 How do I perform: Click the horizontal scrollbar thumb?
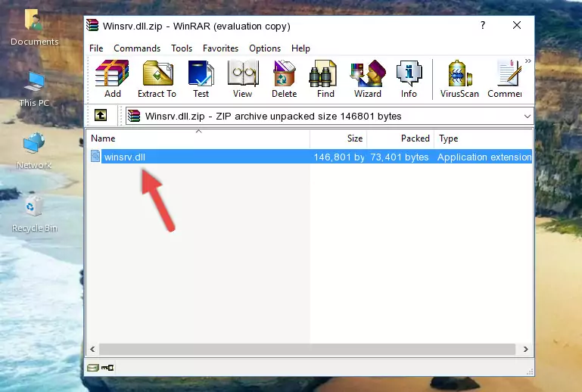coord(307,349)
